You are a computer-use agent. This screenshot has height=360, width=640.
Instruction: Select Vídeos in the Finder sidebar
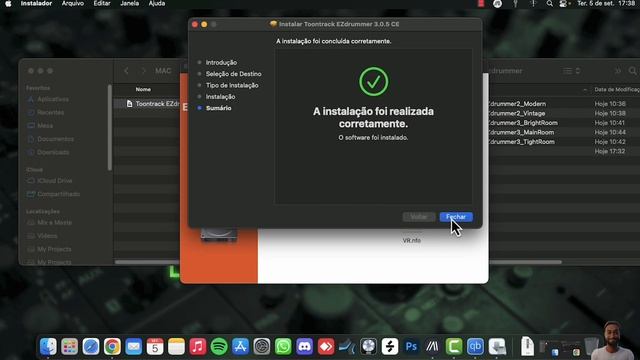47,236
